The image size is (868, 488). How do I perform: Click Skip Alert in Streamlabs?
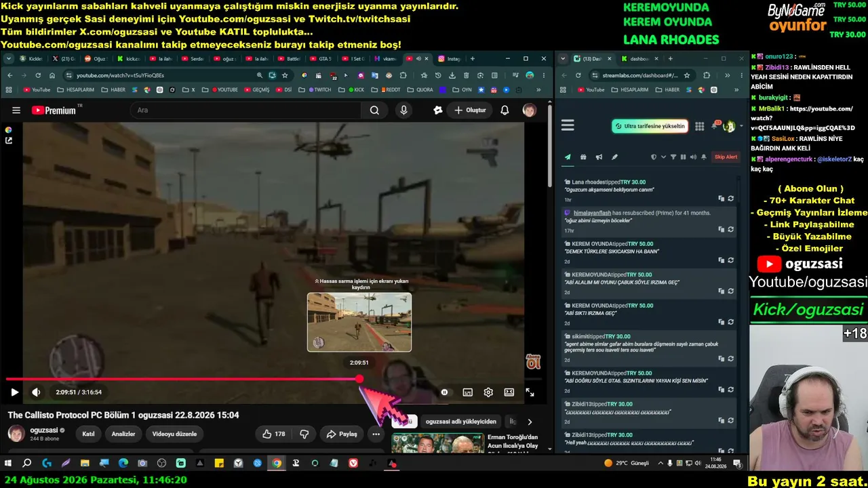pyautogui.click(x=726, y=157)
